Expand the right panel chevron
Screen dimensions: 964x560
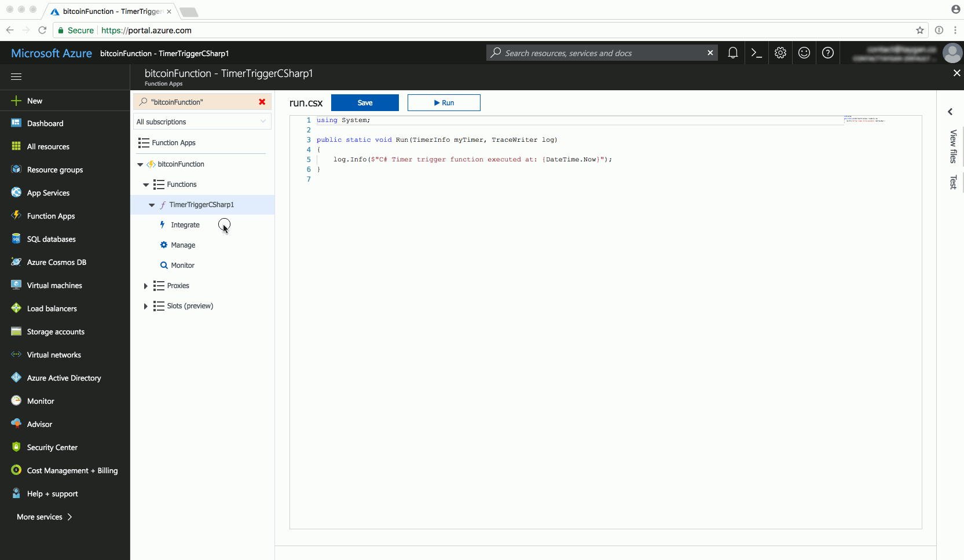(950, 112)
